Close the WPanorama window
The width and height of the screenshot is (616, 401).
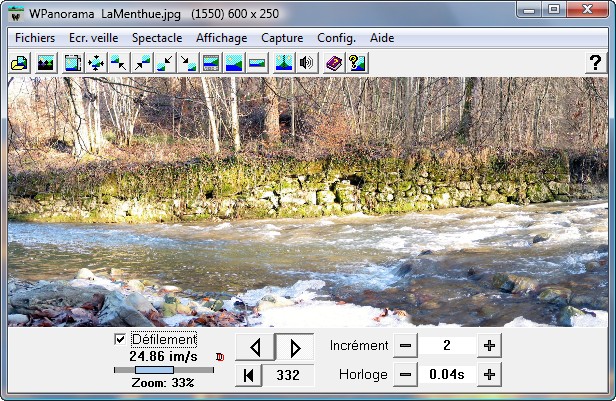pos(587,9)
